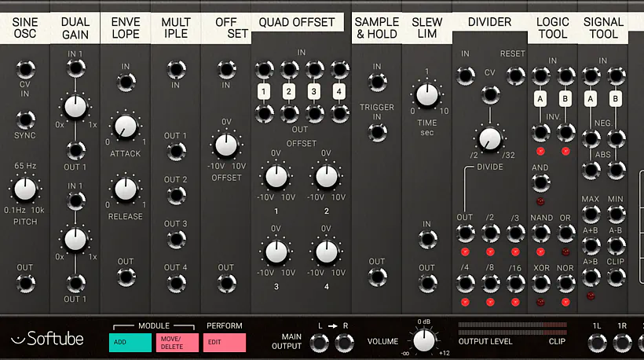Viewport: 644px width, 360px height.
Task: Click the Signal Tool A>B jack
Action: coord(591,277)
